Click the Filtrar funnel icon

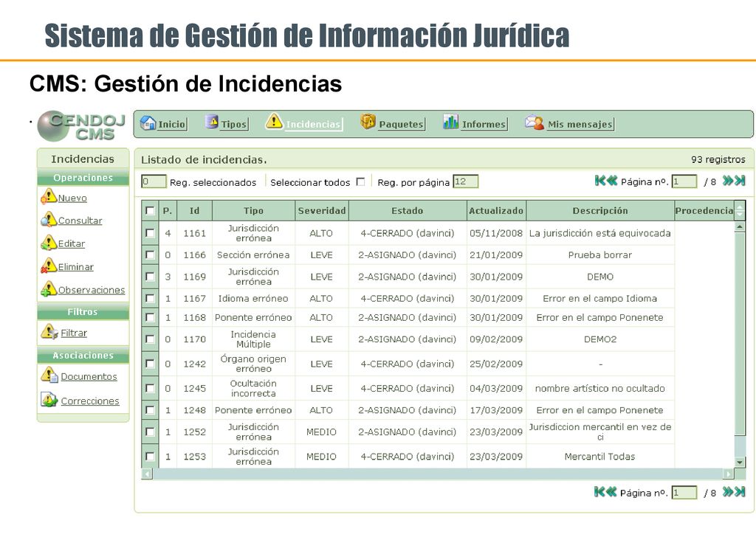coord(49,331)
